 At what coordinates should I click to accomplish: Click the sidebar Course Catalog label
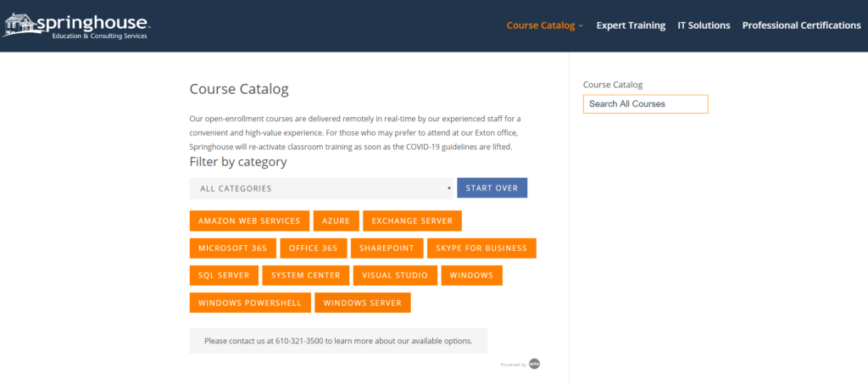pos(613,85)
